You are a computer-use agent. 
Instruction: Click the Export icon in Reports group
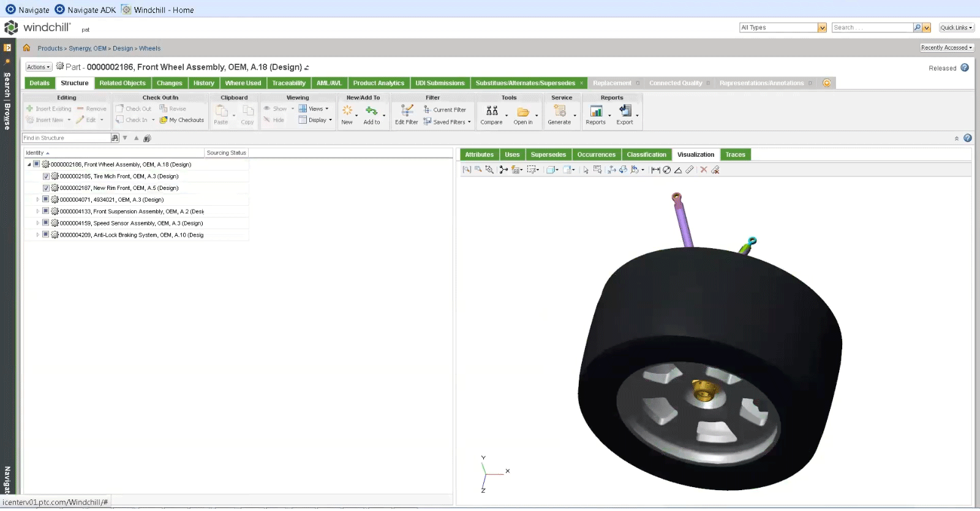(x=625, y=111)
